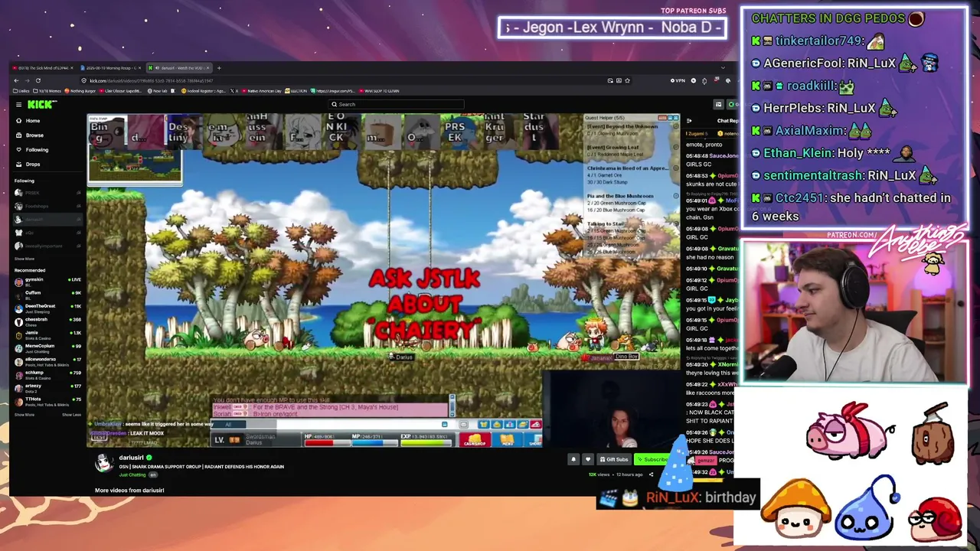The image size is (980, 551).
Task: Open Jamie channel in Recommended
Action: (47, 334)
